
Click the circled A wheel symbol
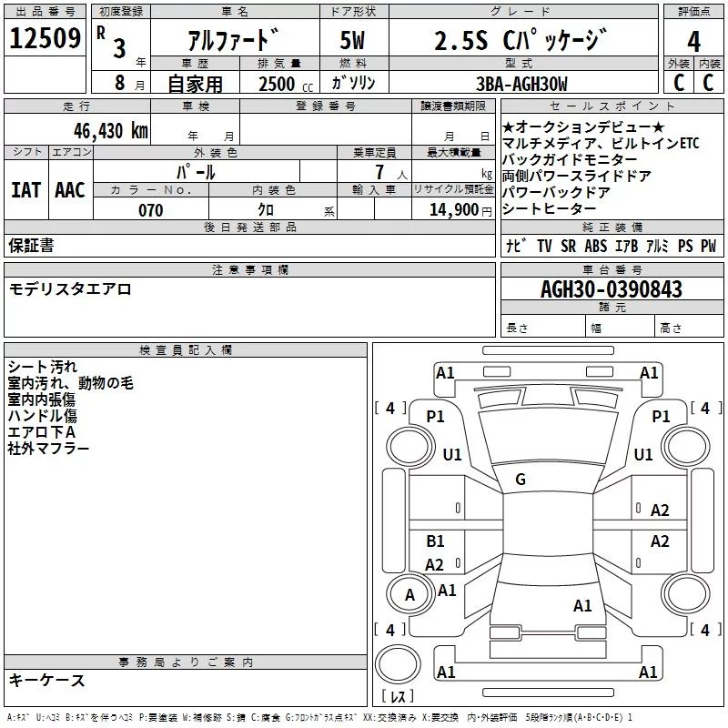point(409,596)
